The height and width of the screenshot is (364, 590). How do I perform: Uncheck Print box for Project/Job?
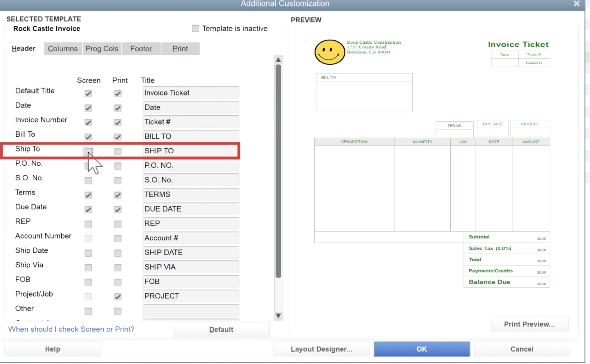[118, 296]
